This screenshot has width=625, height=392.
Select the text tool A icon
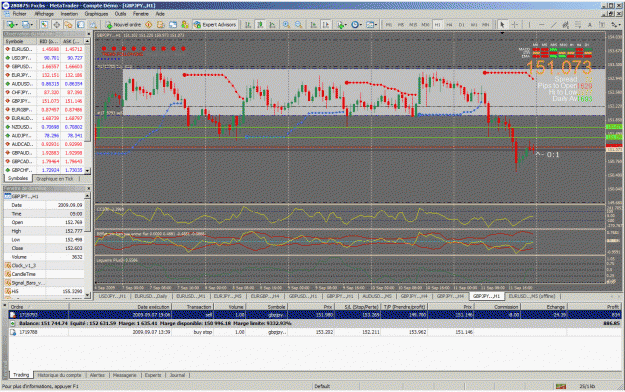tap(590, 25)
